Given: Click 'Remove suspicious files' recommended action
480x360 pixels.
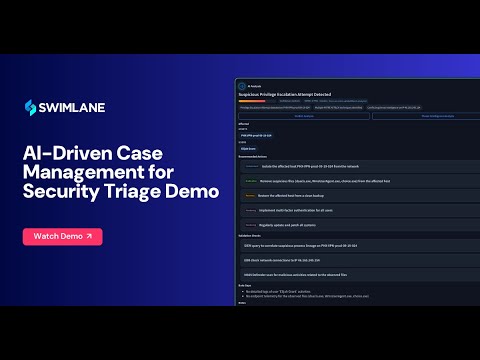Looking at the screenshot, I should click(360, 181).
